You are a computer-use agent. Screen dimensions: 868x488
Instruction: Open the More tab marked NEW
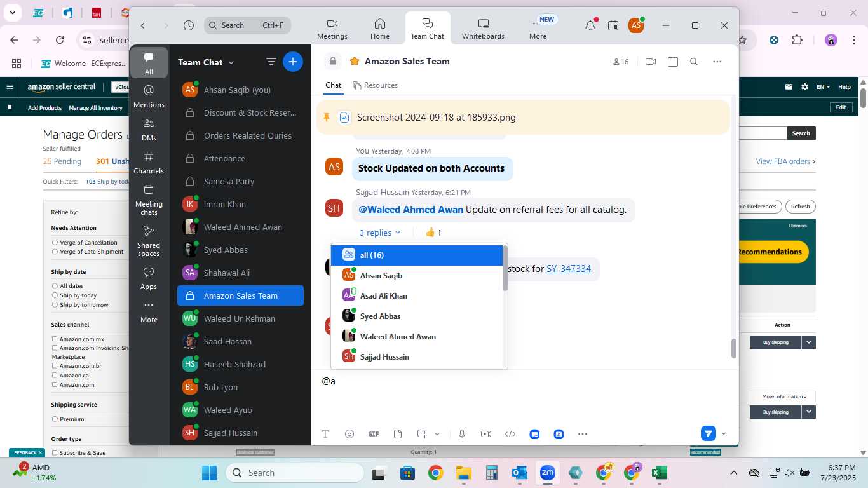point(538,29)
